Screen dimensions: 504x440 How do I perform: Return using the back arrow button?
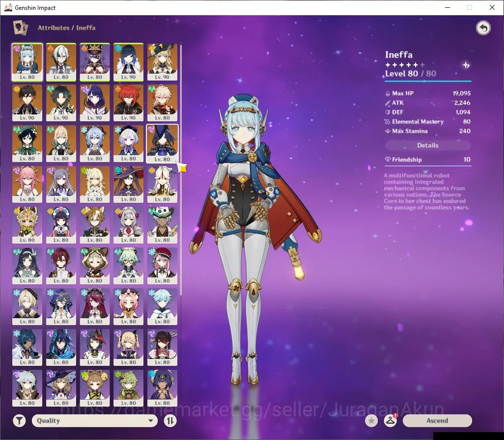pyautogui.click(x=483, y=28)
